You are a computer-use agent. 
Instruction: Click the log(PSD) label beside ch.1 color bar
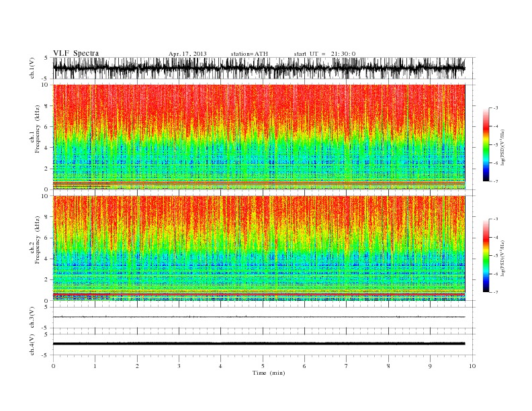(503, 147)
